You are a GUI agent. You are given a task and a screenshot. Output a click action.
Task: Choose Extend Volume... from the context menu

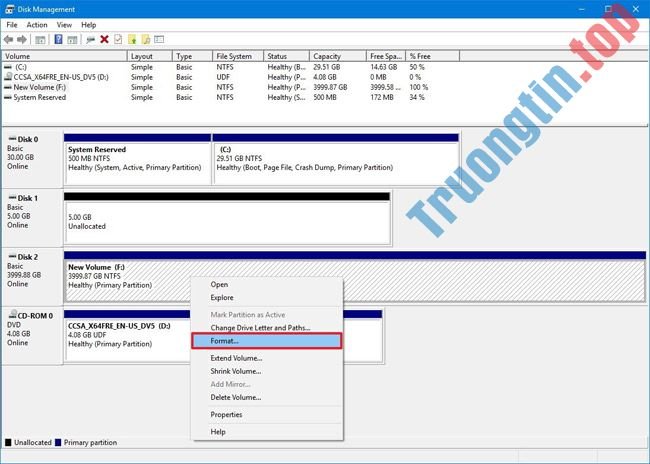[267, 358]
